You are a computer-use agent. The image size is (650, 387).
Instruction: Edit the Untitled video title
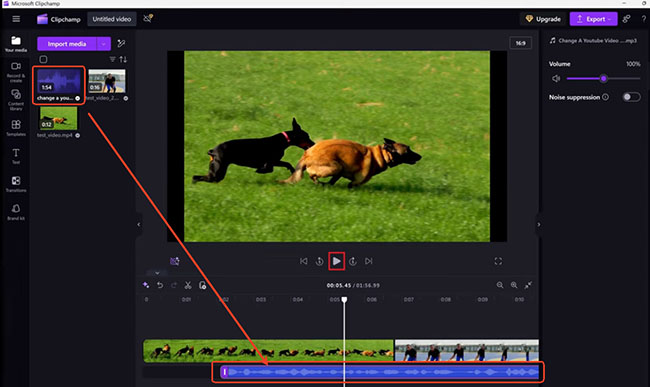pyautogui.click(x=112, y=19)
